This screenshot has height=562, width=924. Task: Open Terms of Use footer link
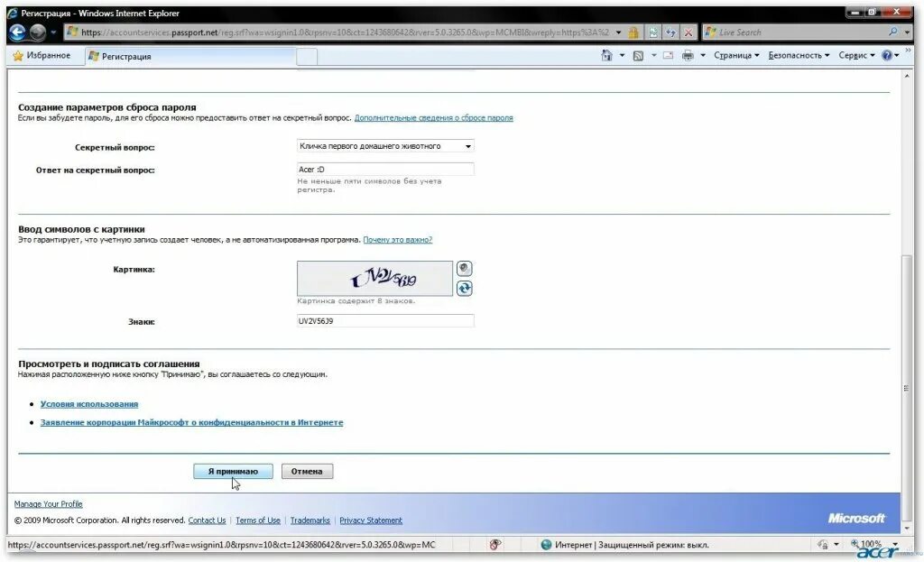(258, 521)
